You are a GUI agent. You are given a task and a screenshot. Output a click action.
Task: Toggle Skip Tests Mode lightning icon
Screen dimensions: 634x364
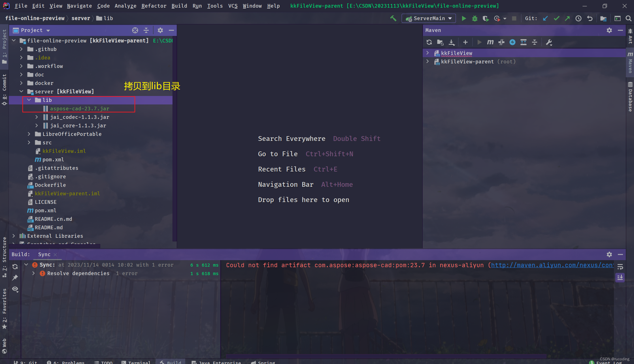click(x=512, y=42)
